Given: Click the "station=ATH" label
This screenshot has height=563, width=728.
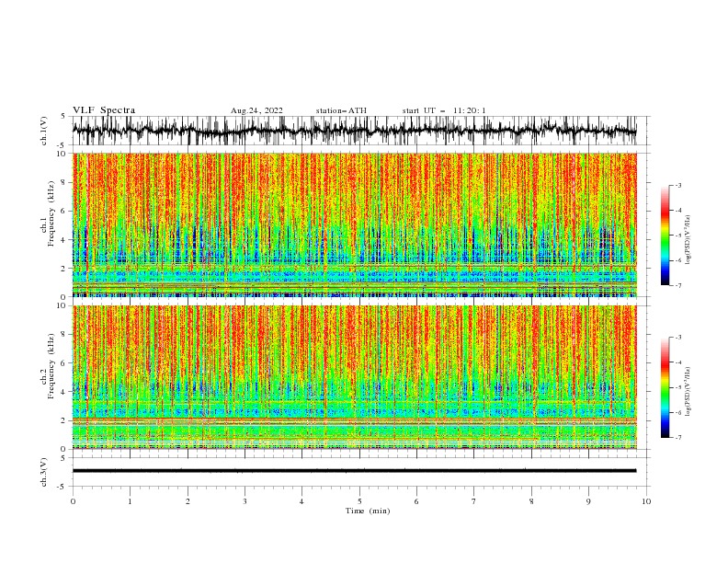Looking at the screenshot, I should tap(341, 110).
